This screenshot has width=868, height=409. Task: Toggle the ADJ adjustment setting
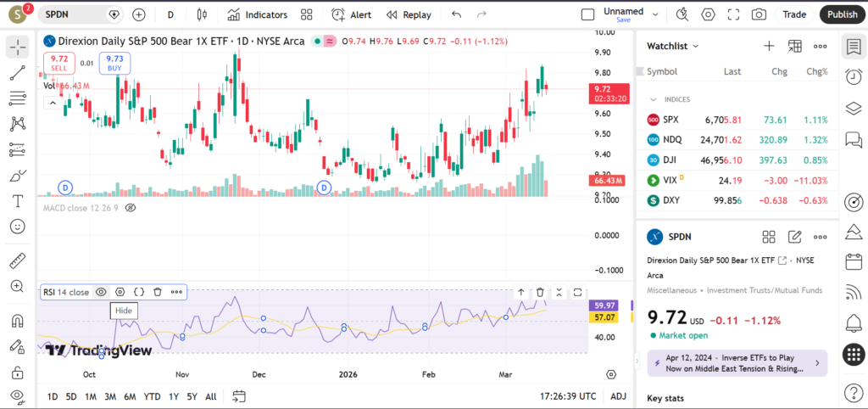(x=619, y=396)
